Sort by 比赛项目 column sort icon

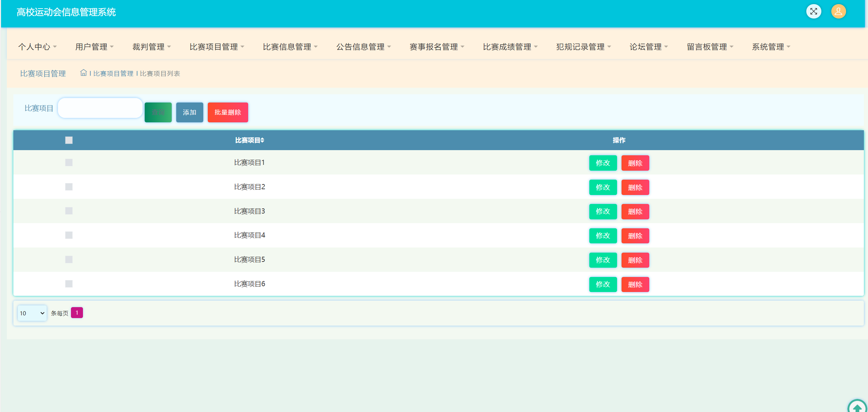pyautogui.click(x=262, y=140)
